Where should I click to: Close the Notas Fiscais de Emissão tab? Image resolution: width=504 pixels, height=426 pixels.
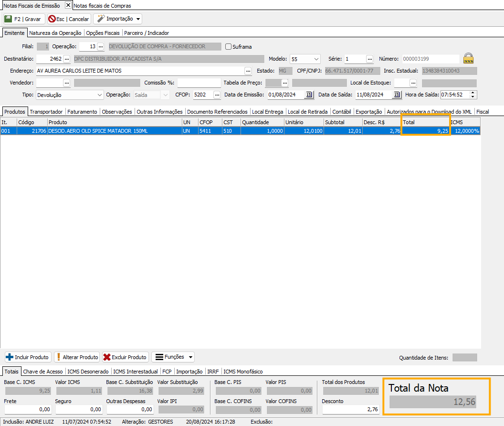tap(68, 5)
